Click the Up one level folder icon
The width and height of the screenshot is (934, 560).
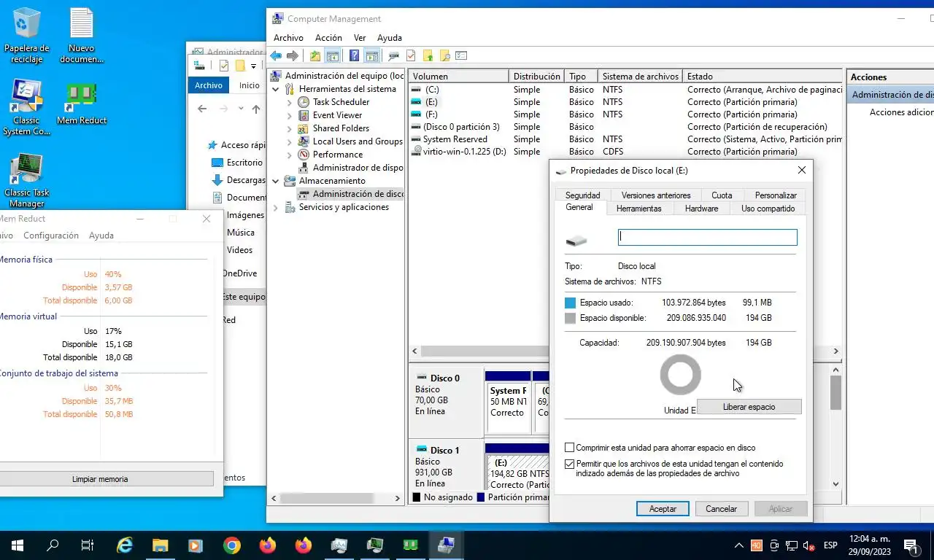coord(315,55)
